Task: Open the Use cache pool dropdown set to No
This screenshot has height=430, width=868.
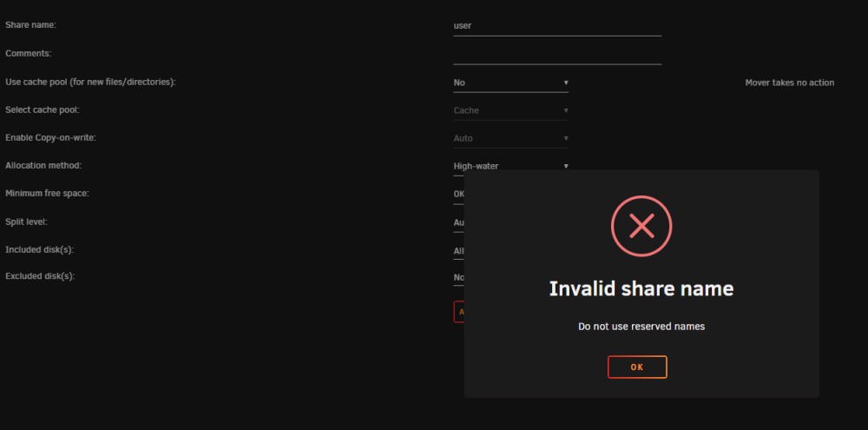Action: (x=511, y=83)
